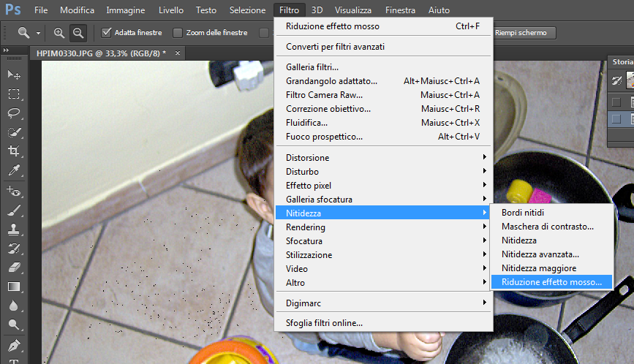Open Correzione obiettivo... filter

click(x=383, y=109)
